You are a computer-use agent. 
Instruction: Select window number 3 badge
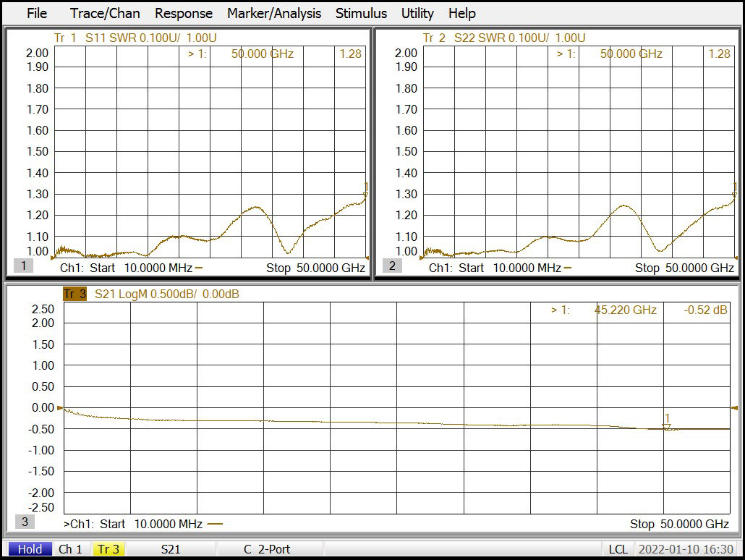24,522
